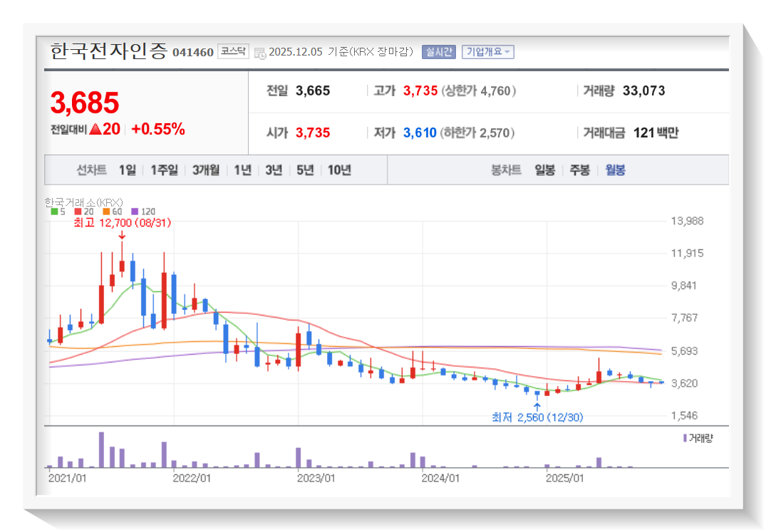
Task: Click the green 5 moving-average legend swatch
Action: (x=54, y=212)
